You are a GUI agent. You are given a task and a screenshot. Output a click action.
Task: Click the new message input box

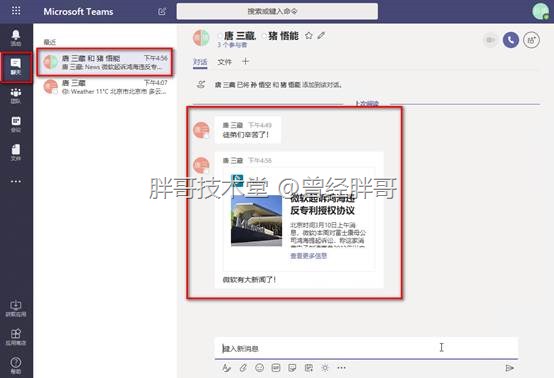(x=366, y=348)
